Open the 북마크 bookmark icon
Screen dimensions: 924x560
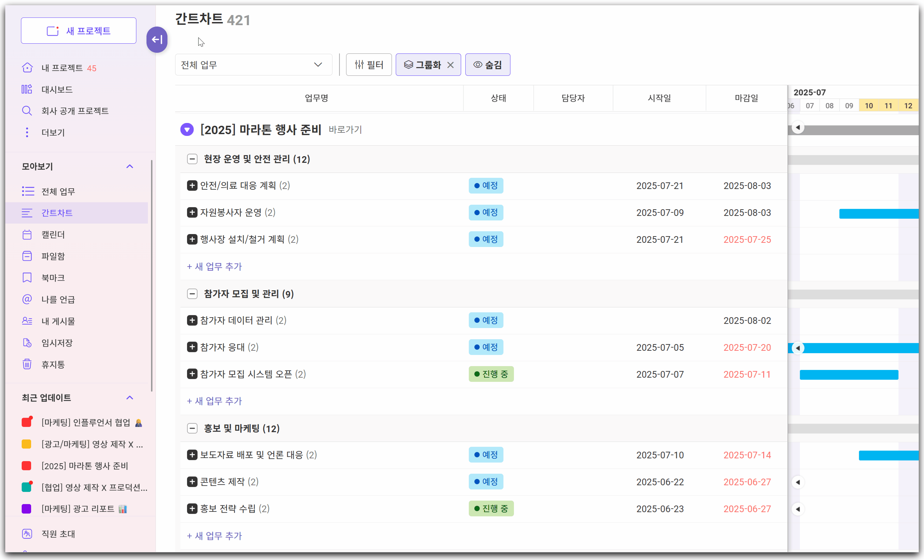click(x=27, y=278)
